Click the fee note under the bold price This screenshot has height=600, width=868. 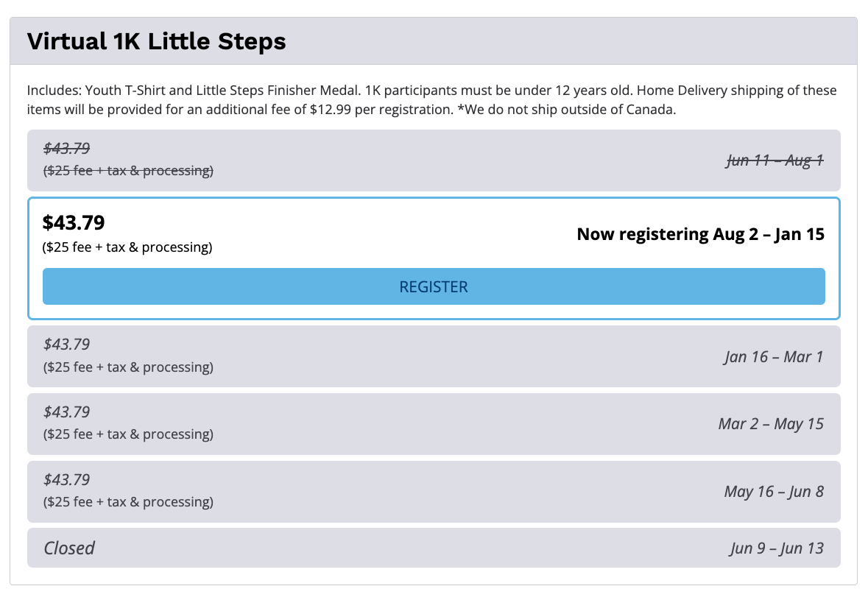click(127, 247)
